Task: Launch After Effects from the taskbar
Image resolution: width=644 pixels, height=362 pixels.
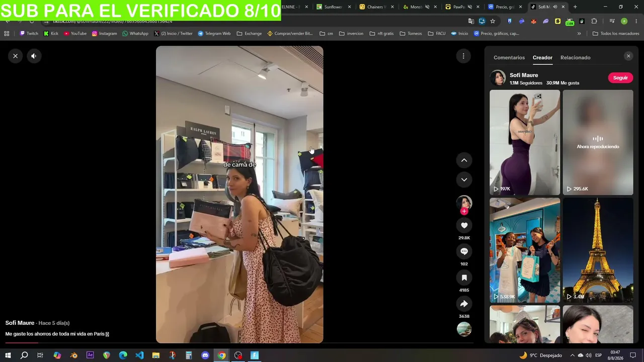Action: click(90, 355)
